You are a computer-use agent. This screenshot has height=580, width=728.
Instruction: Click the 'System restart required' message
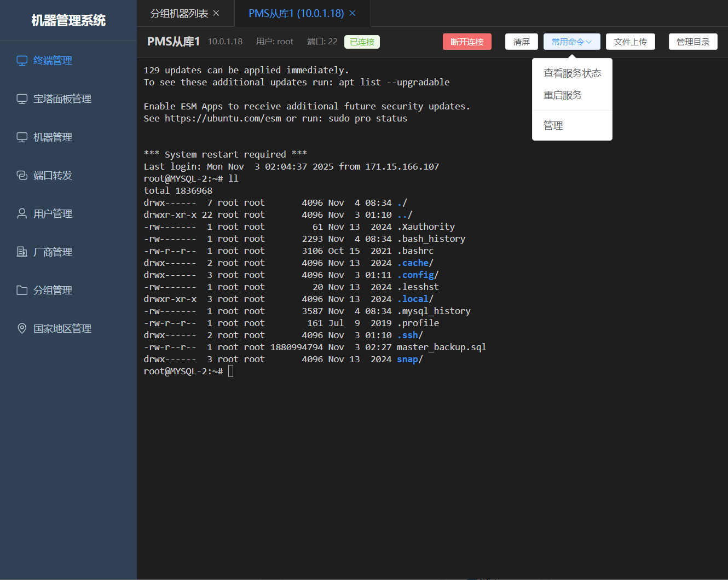point(225,155)
